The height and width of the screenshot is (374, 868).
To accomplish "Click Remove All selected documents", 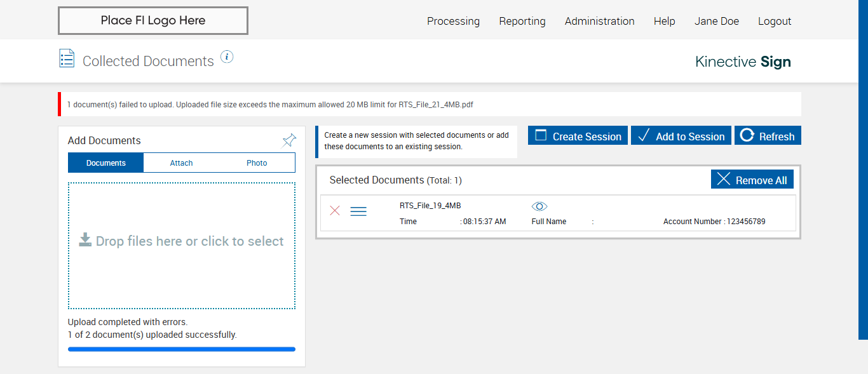I will (x=752, y=180).
